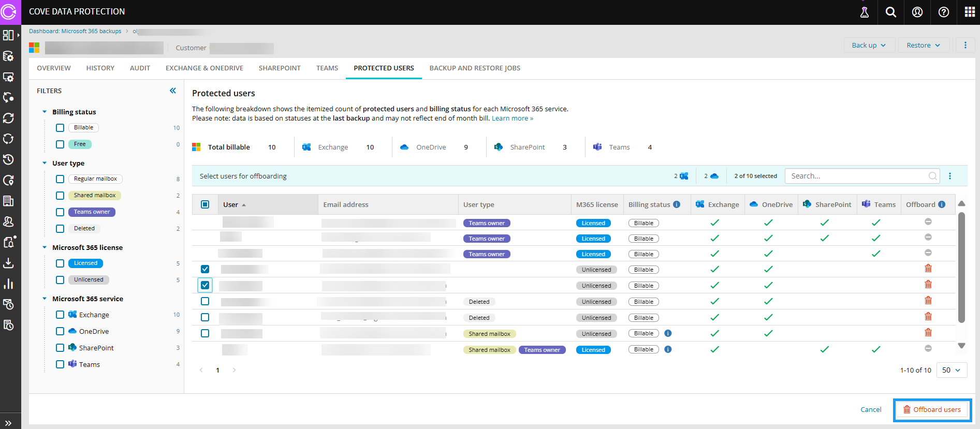Click the search magnifier icon in top bar
This screenshot has height=429, width=980.
click(890, 12)
